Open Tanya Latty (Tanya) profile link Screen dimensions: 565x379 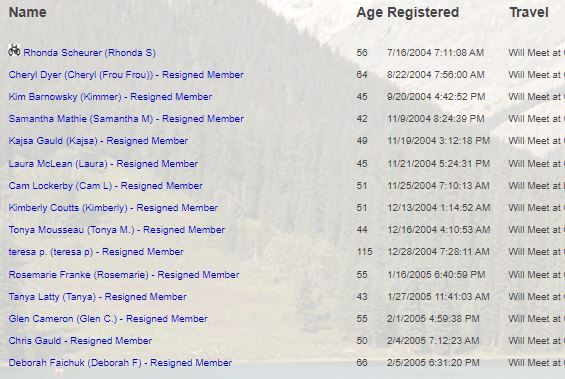coord(98,297)
